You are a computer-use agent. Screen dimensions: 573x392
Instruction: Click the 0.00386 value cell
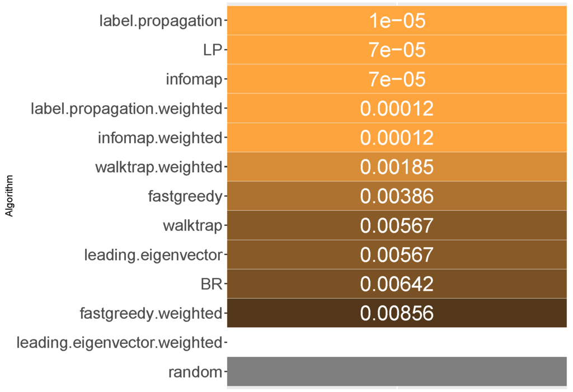click(397, 196)
